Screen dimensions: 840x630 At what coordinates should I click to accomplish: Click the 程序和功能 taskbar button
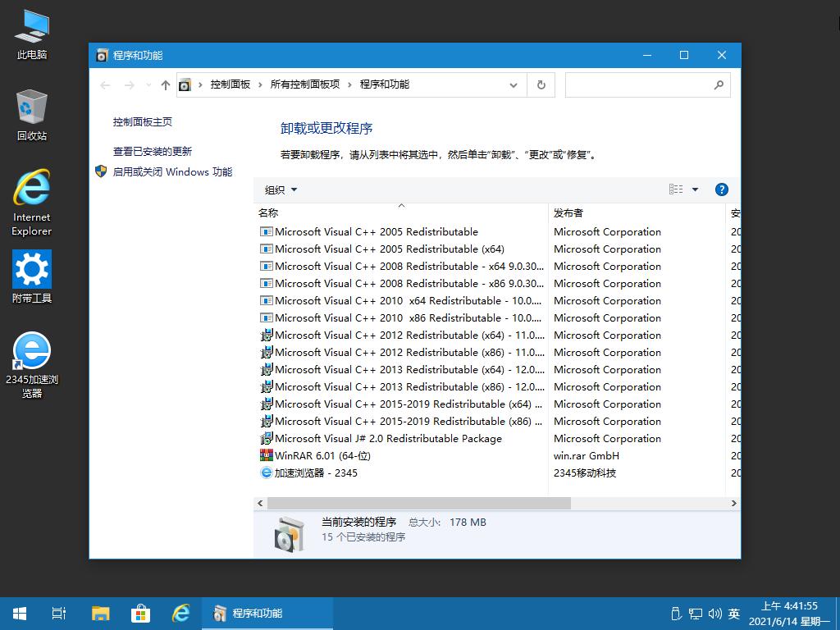click(267, 614)
